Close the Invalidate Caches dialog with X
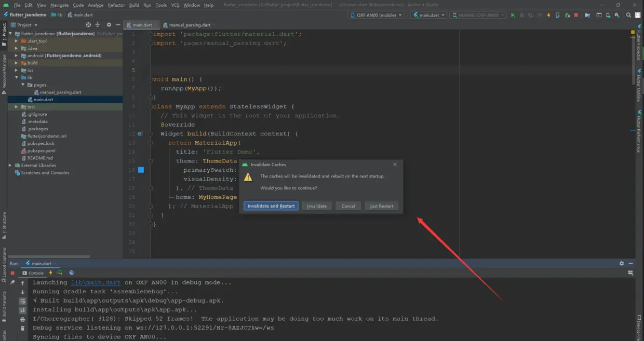 click(x=395, y=165)
